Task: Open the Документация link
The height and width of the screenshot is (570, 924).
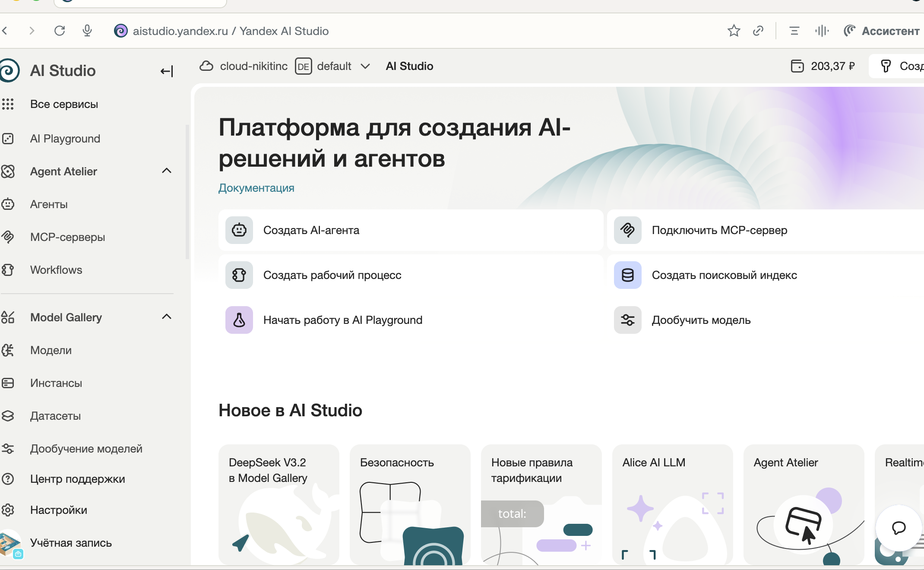Action: [x=256, y=188]
